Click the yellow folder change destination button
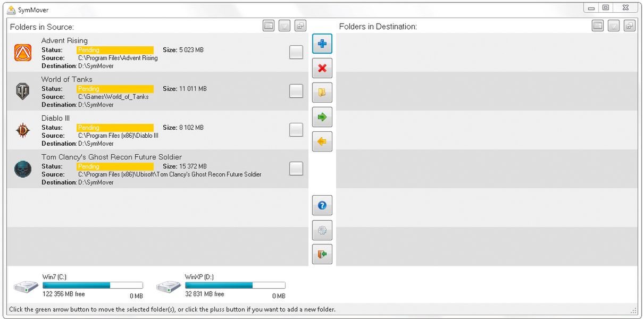 coord(322,93)
